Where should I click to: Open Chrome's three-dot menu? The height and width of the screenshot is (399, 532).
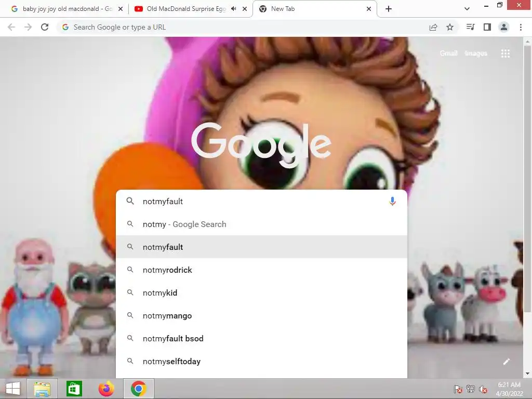pyautogui.click(x=521, y=27)
